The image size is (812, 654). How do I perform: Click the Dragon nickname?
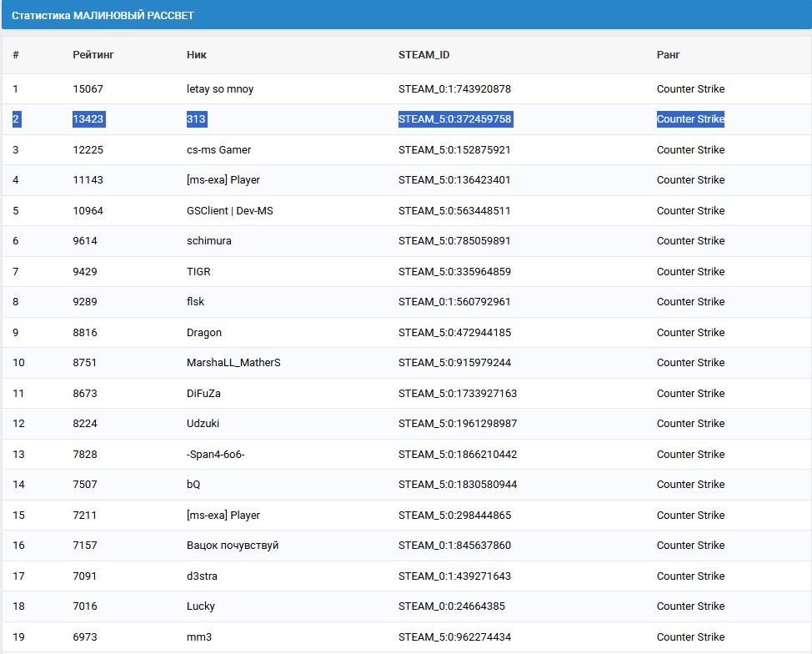pyautogui.click(x=204, y=333)
